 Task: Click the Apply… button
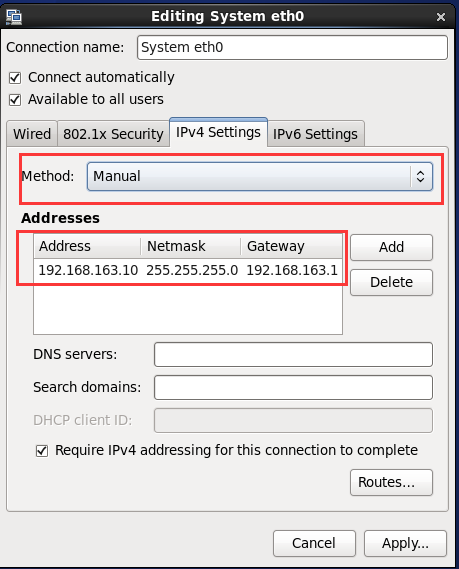[405, 543]
